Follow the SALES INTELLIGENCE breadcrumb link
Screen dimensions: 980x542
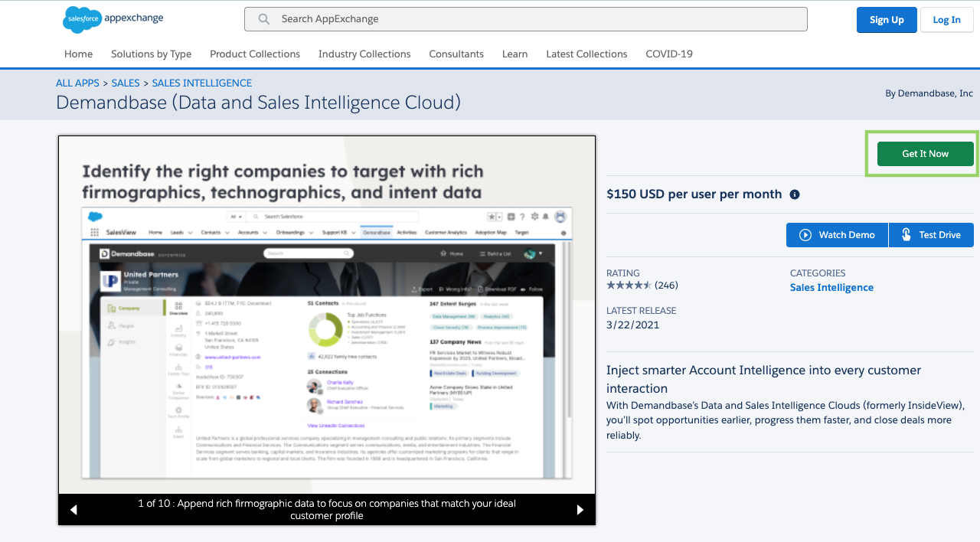[x=202, y=83]
